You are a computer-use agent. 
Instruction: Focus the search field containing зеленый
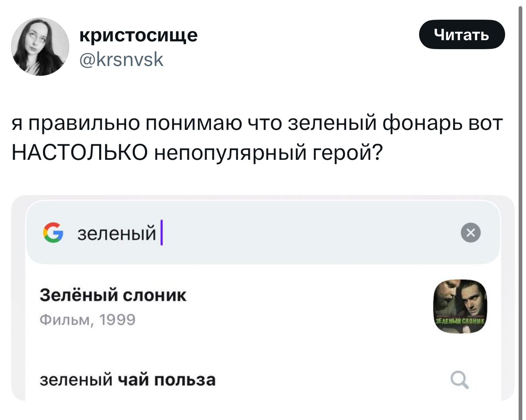(x=263, y=233)
